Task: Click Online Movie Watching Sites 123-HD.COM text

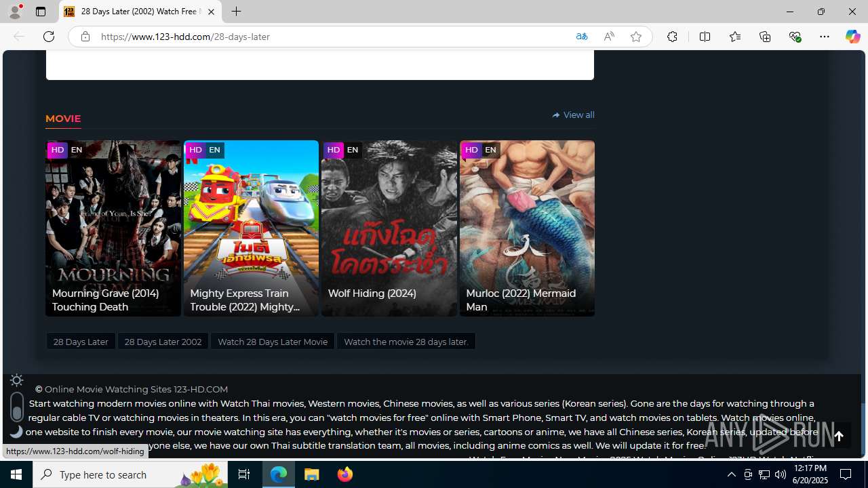Action: [x=136, y=389]
